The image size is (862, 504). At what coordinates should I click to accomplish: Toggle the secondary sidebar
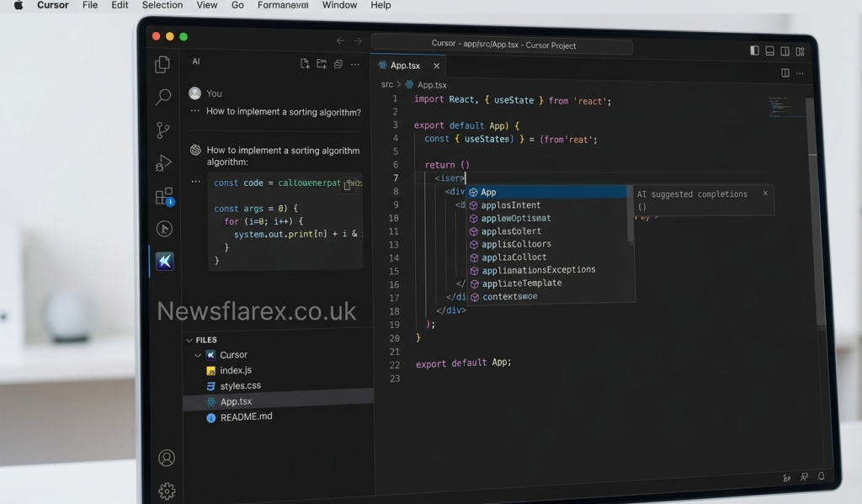point(784,50)
